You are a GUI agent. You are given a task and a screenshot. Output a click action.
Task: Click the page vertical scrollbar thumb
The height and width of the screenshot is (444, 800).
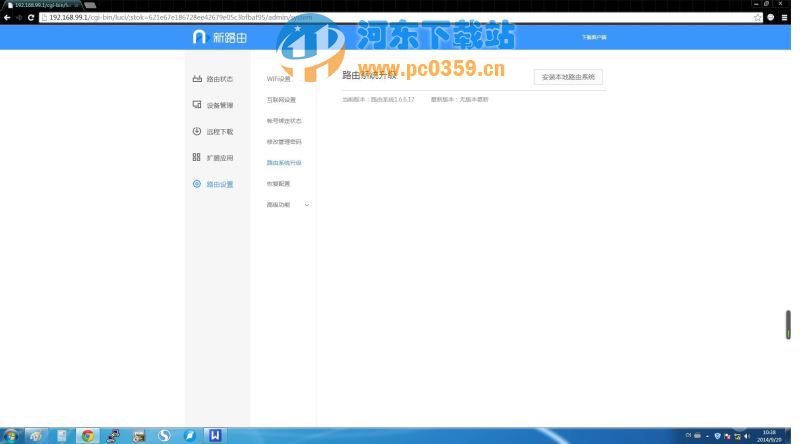coord(788,325)
